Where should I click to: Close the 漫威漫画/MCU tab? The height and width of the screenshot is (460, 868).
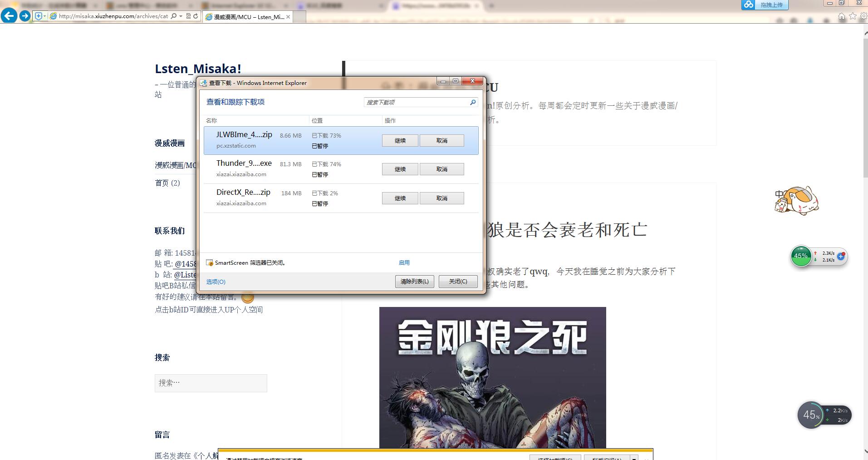288,17
